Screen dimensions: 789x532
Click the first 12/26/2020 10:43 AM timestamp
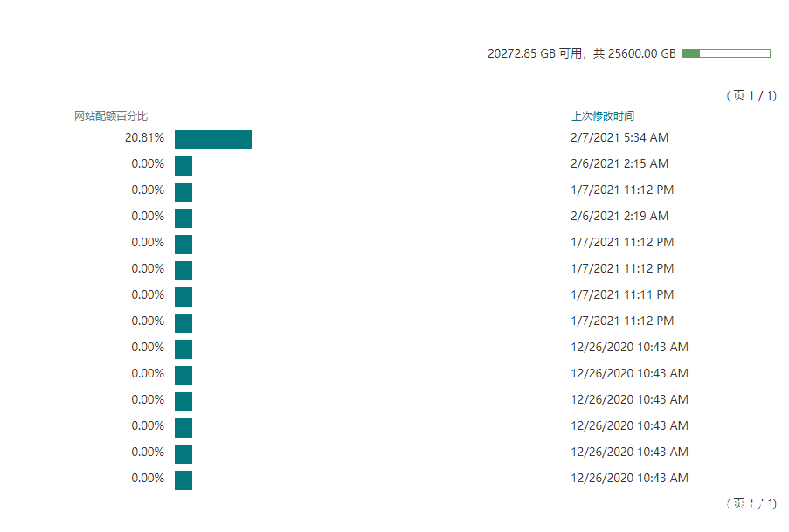coord(629,347)
